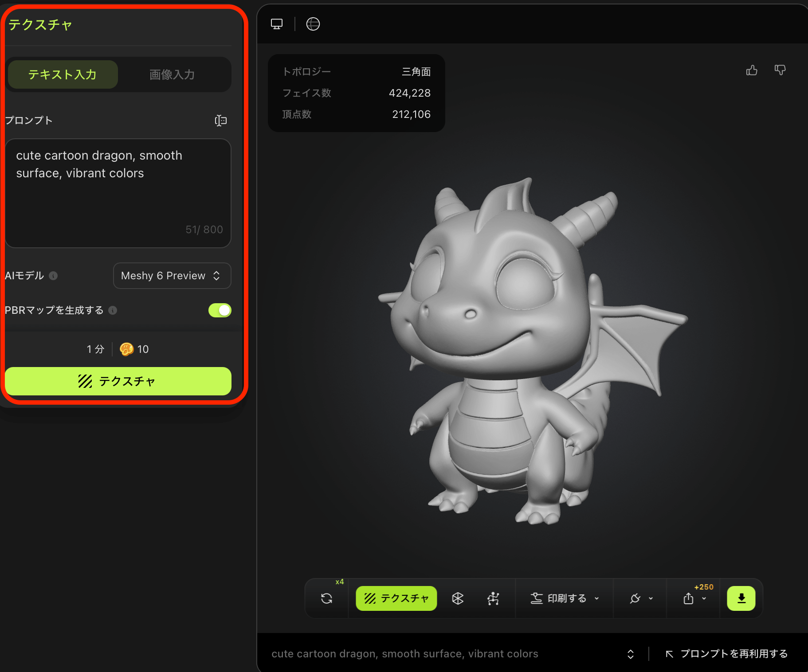This screenshot has width=808, height=672.
Task: Give the model a thumbs up
Action: click(x=752, y=70)
